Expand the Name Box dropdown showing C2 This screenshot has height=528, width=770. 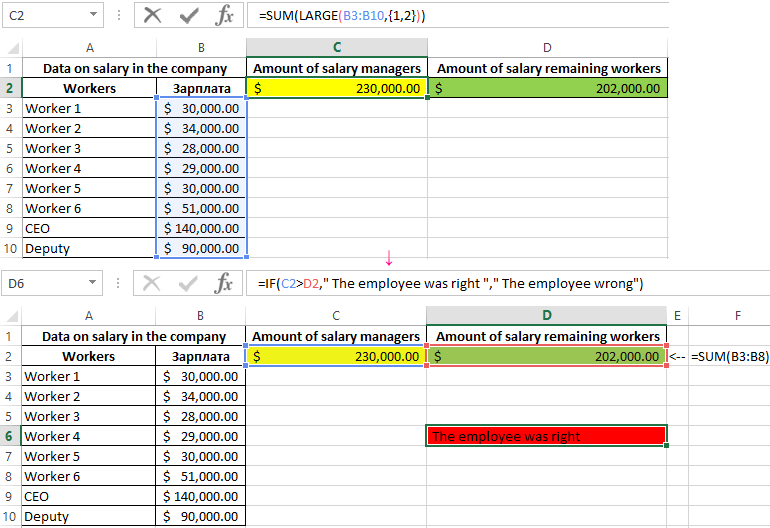tap(93, 15)
